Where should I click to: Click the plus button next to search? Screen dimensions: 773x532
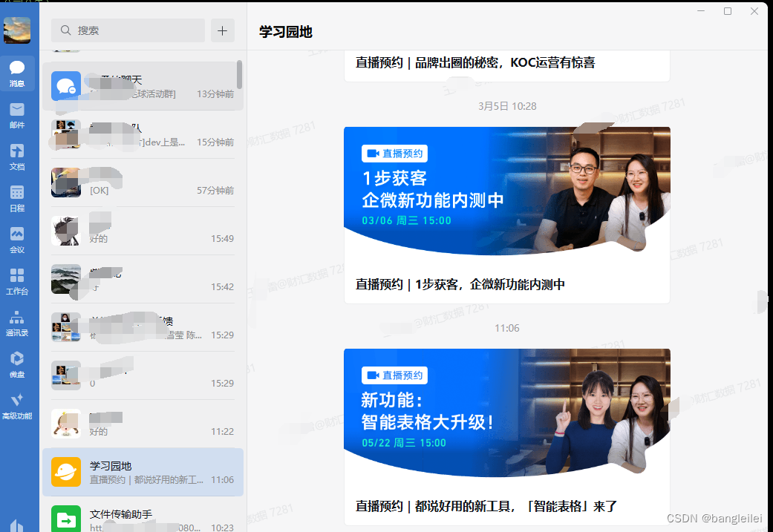point(223,30)
